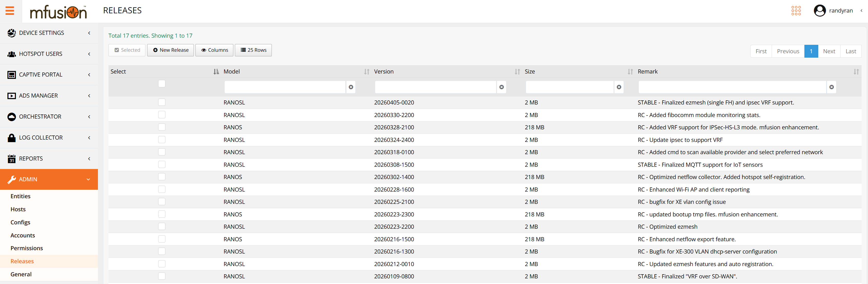Click the orange hamburger menu icon
The height and width of the screenshot is (284, 868).
click(10, 11)
